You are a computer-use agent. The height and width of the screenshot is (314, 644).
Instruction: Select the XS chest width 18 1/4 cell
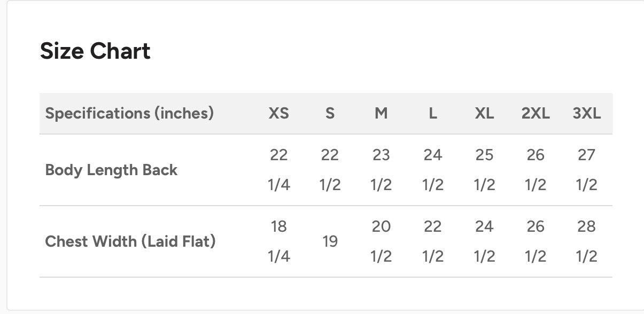[278, 241]
